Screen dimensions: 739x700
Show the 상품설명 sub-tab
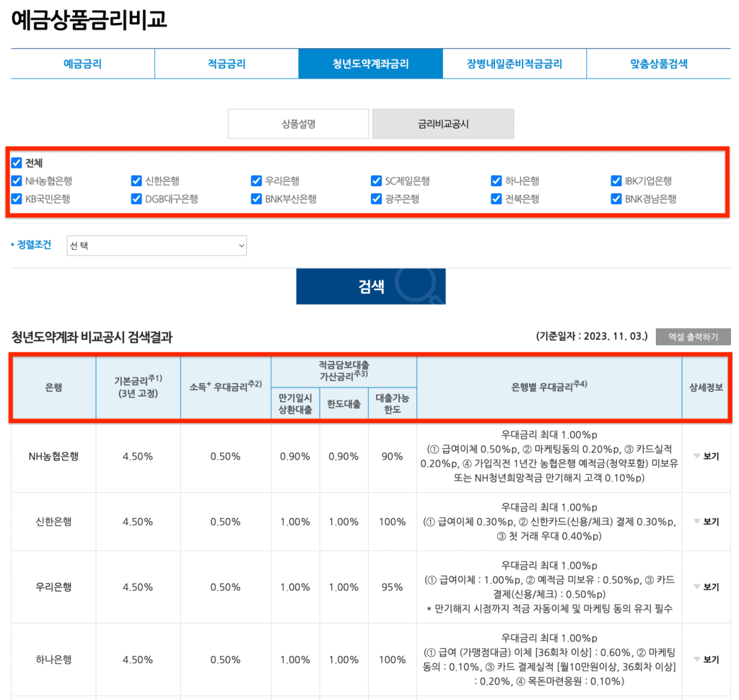(x=298, y=124)
